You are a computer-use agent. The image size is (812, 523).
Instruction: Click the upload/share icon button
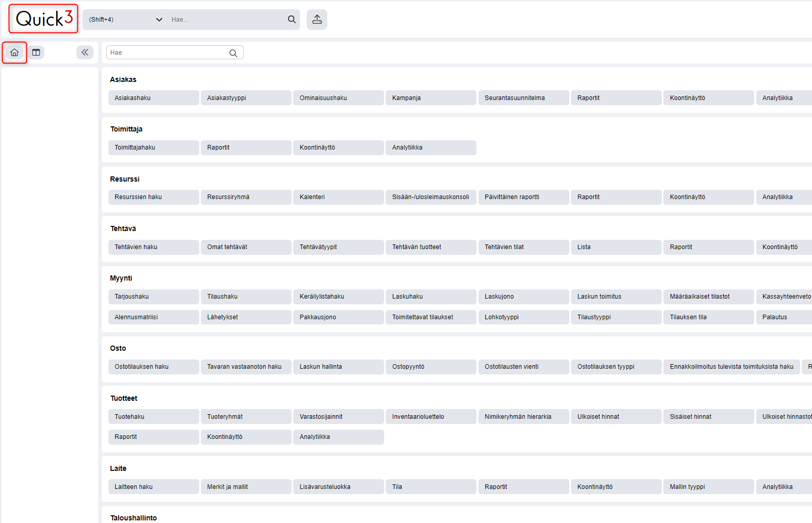click(x=317, y=20)
